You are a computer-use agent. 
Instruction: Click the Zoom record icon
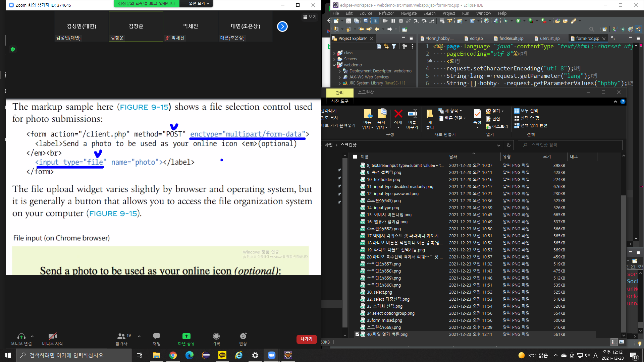pyautogui.click(x=216, y=337)
